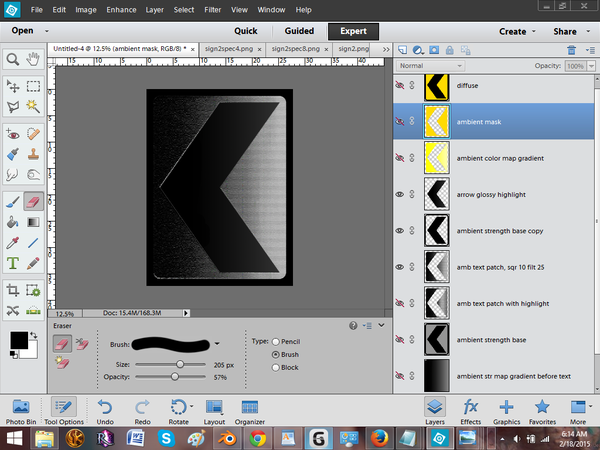Open the eraser brush preset picker
600x450 pixels.
(x=218, y=343)
